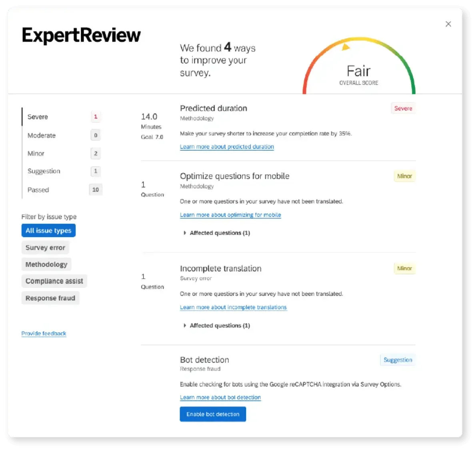The image size is (476, 451).
Task: Click the Minor count badge showing 2
Action: pyautogui.click(x=96, y=154)
